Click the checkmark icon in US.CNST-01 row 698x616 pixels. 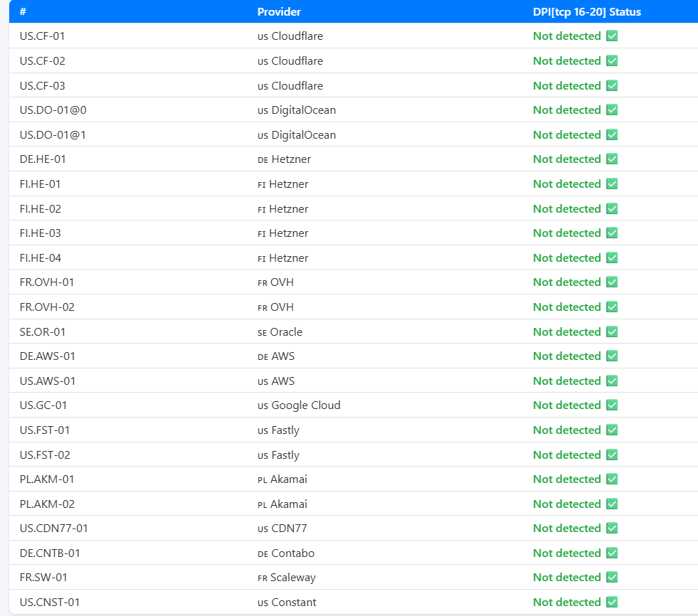coord(612,602)
